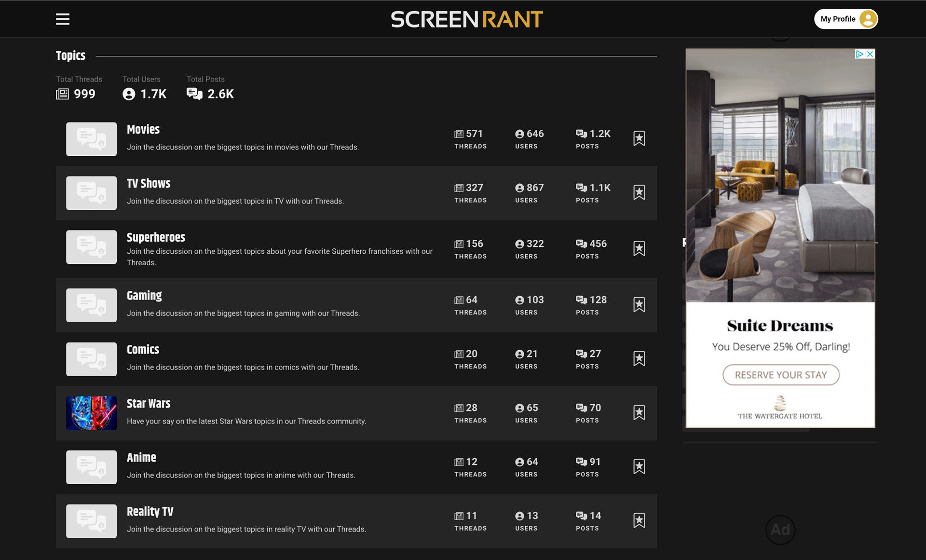The image size is (926, 560).
Task: Click the Anime placeholder thumbnail
Action: click(x=91, y=467)
